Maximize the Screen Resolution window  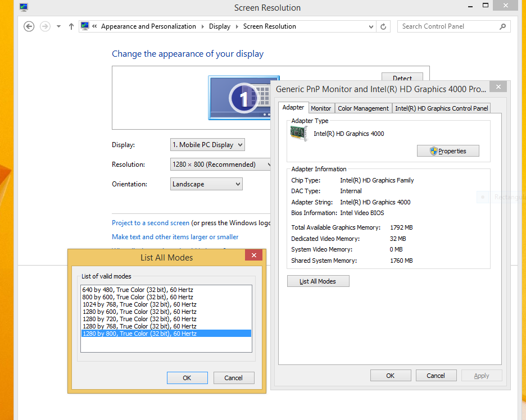point(486,6)
